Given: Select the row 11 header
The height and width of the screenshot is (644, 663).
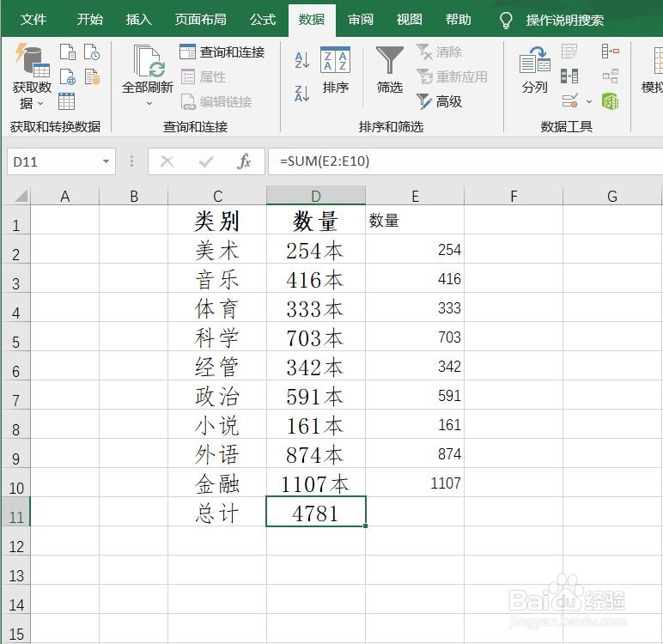Looking at the screenshot, I should click(16, 512).
